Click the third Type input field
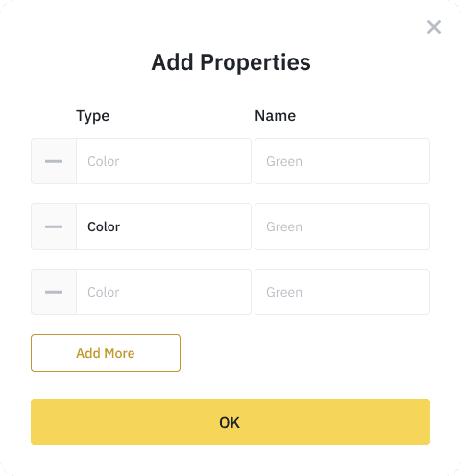The width and height of the screenshot is (461, 476). tap(163, 292)
